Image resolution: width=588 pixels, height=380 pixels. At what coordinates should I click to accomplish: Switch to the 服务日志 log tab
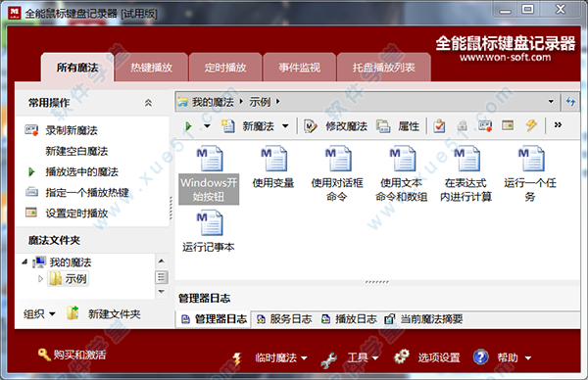click(284, 319)
